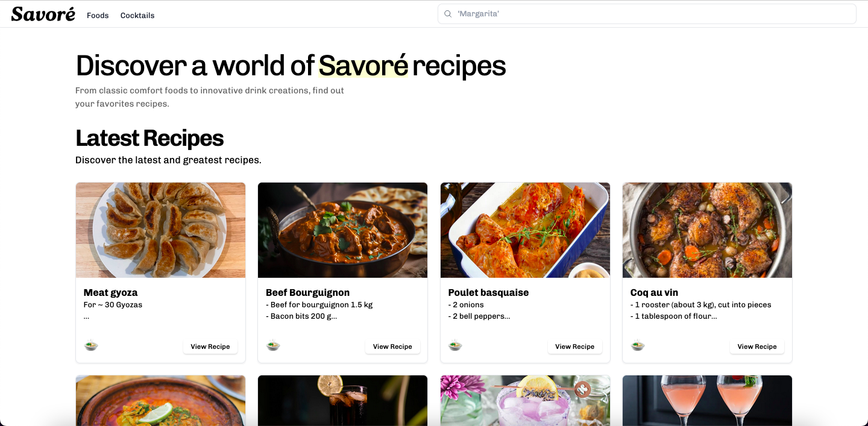Open the purple lavender cocktail thumbnail
Image resolution: width=868 pixels, height=426 pixels.
(525, 400)
